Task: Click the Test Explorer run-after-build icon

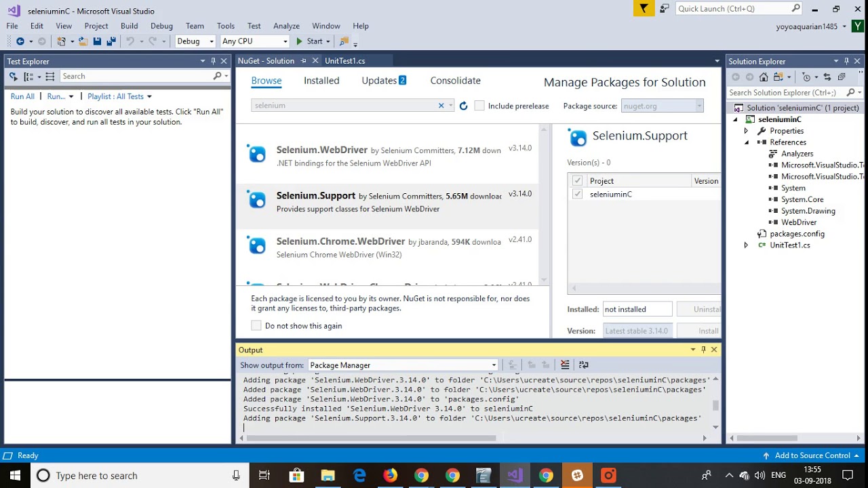Action: (x=13, y=77)
